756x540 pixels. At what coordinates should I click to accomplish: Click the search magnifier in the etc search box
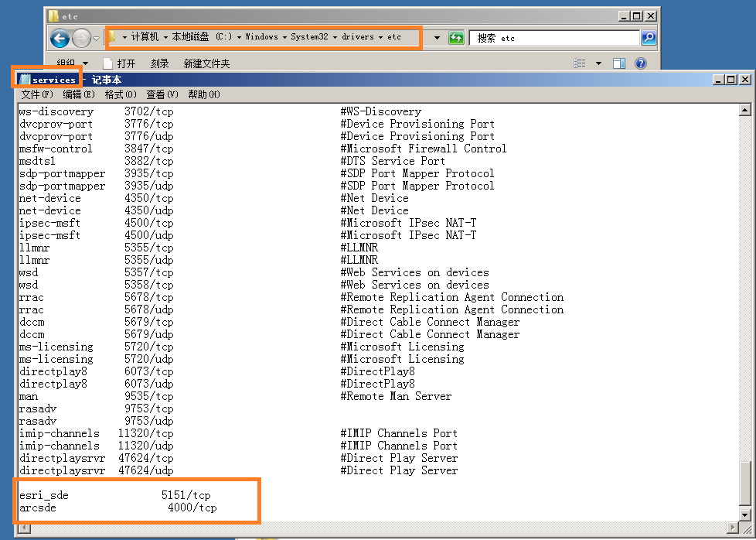pos(647,37)
